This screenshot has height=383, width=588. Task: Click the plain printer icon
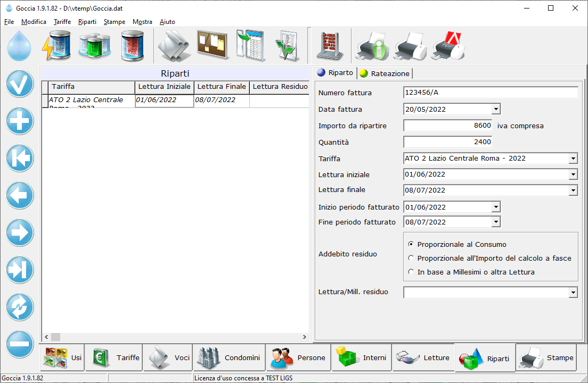point(410,46)
